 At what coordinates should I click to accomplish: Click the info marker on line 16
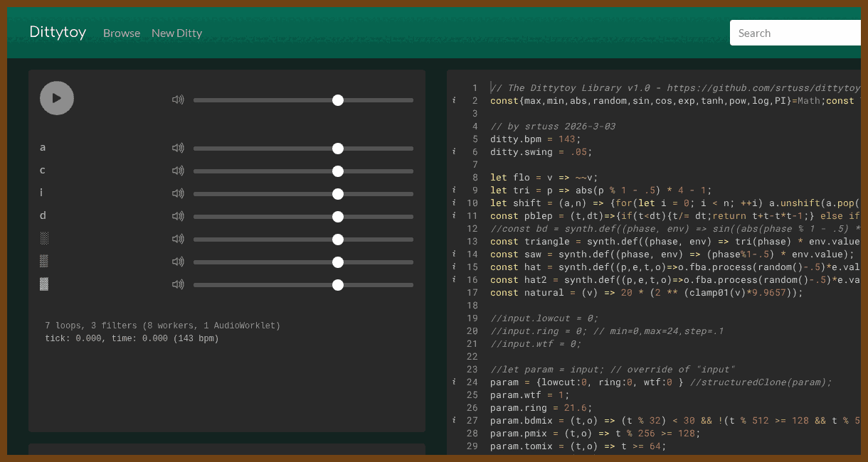pyautogui.click(x=454, y=280)
